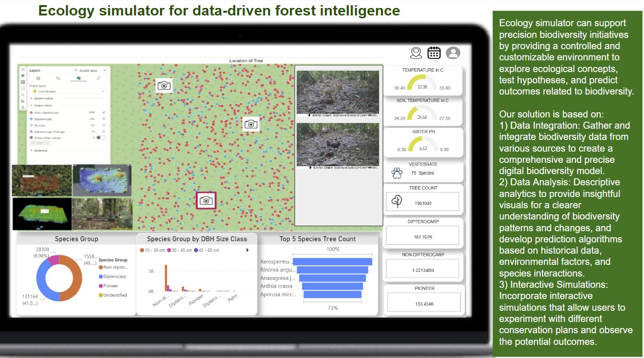Remove the Non-dipterocarp unique value entry
The width and height of the screenshot is (644, 358).
[x=104, y=113]
